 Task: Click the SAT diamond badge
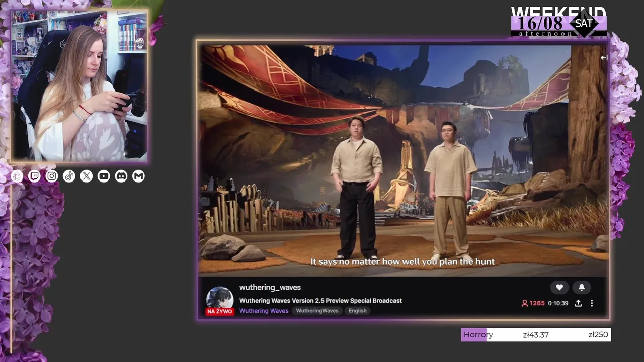click(584, 23)
